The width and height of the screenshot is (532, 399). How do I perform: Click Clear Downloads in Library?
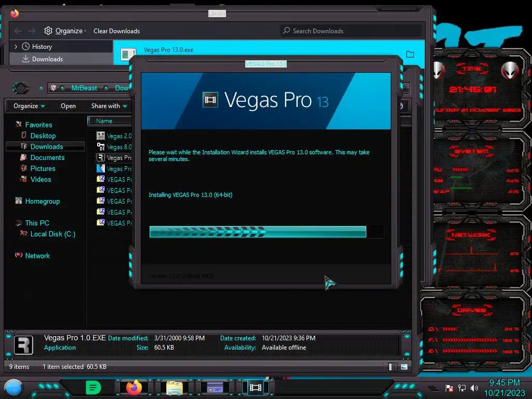(x=116, y=31)
